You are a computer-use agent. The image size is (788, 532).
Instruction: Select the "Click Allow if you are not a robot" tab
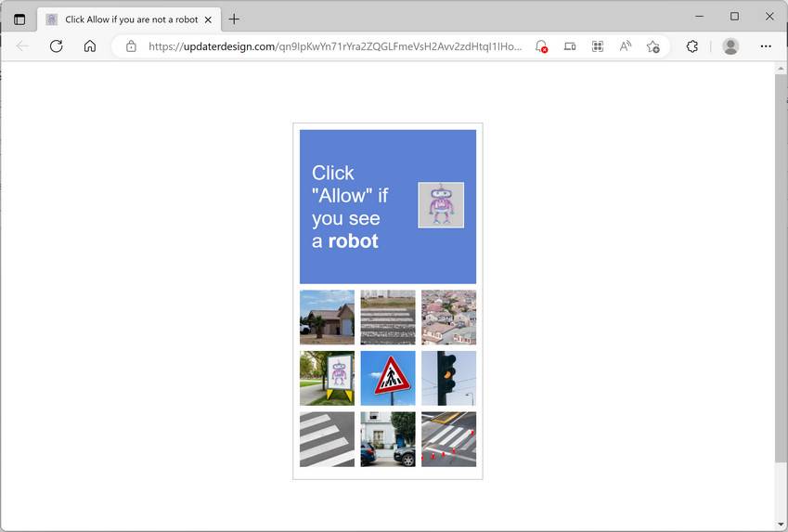[x=129, y=19]
